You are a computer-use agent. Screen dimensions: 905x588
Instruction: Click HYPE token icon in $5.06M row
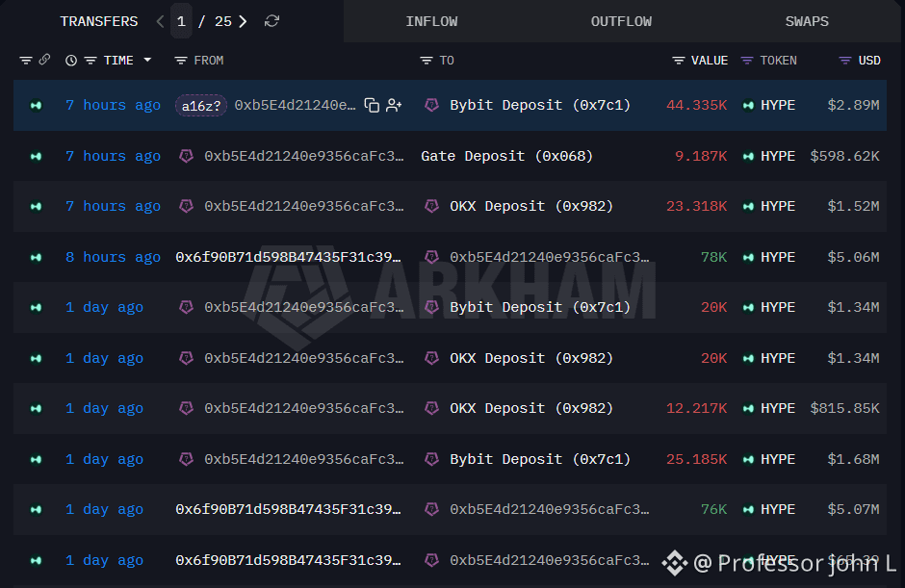click(748, 257)
